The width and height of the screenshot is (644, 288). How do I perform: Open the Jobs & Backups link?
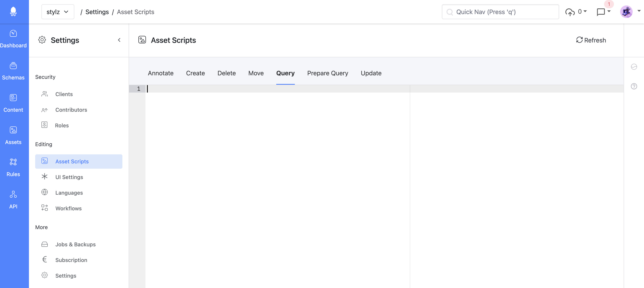(x=75, y=244)
